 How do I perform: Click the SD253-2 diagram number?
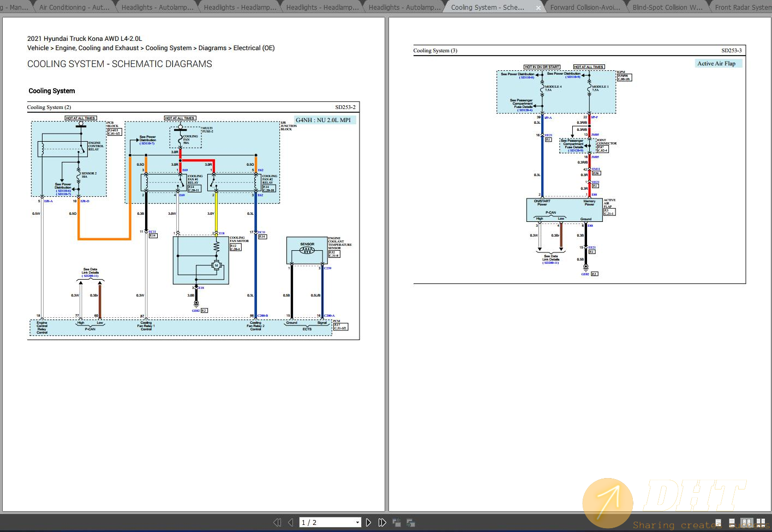(x=345, y=107)
